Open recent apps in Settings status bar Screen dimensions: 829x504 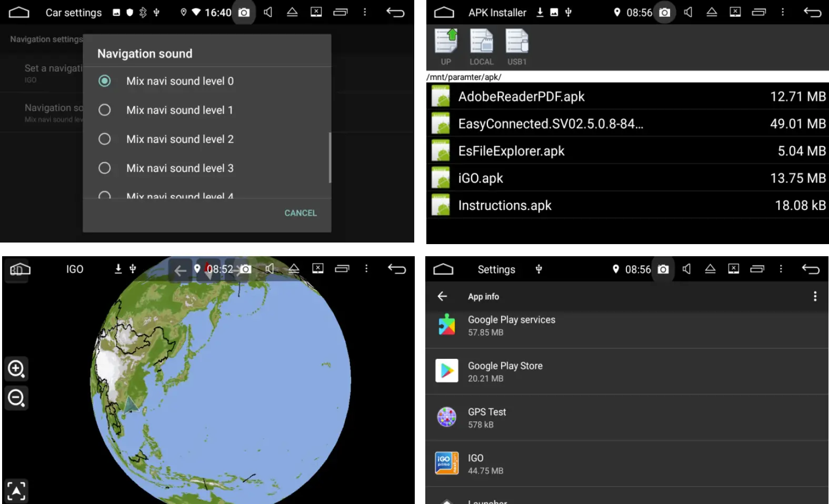(757, 269)
